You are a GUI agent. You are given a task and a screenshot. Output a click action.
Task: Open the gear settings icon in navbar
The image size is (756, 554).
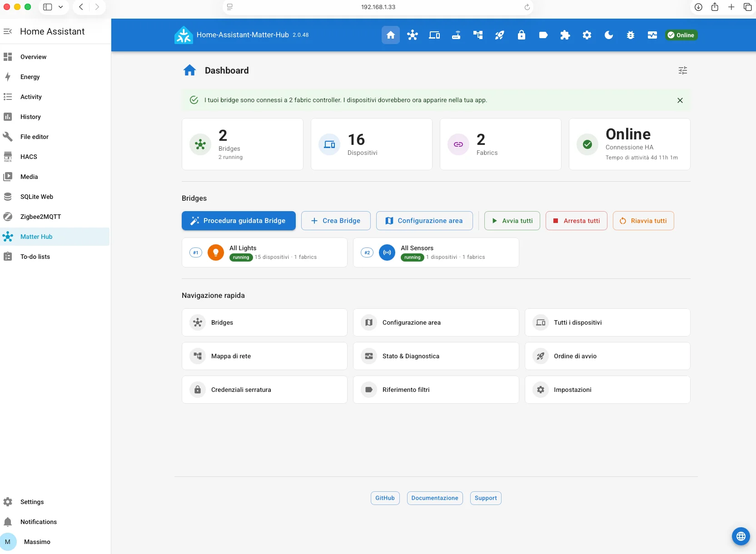click(x=587, y=35)
